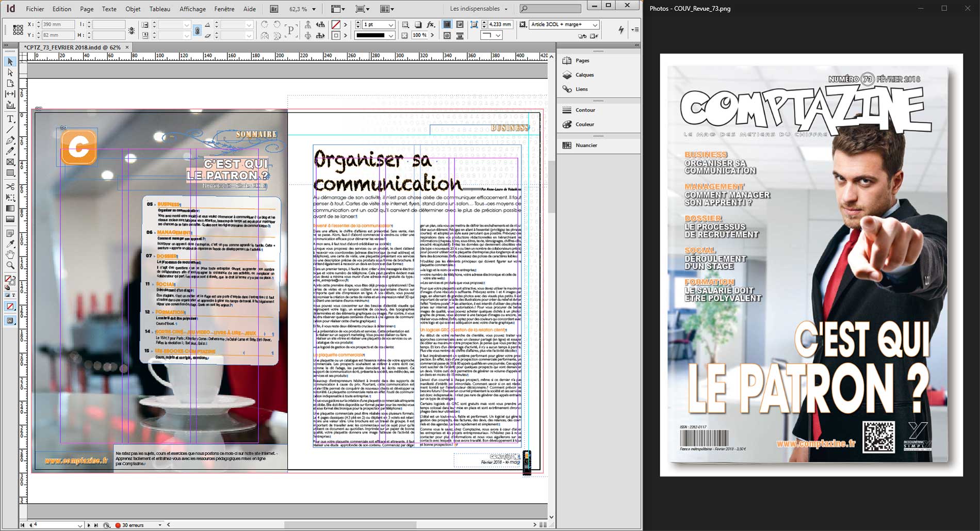Open Adobe Bridge via Br icon
The width and height of the screenshot is (980, 531).
pyautogui.click(x=274, y=9)
